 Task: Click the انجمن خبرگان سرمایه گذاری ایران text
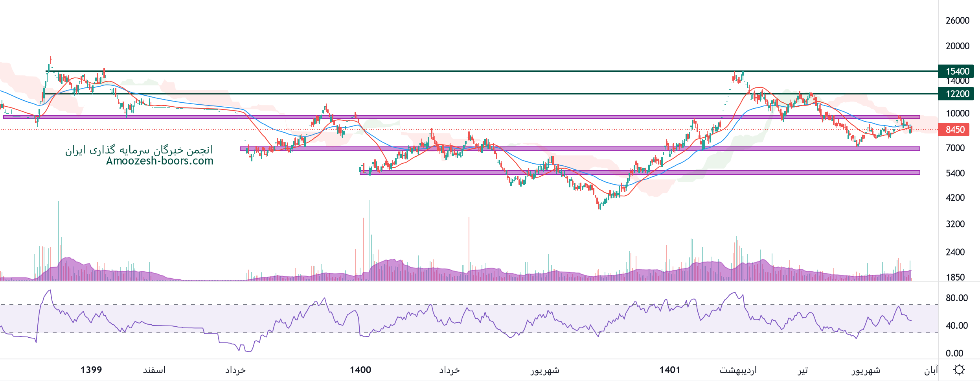pyautogui.click(x=139, y=150)
